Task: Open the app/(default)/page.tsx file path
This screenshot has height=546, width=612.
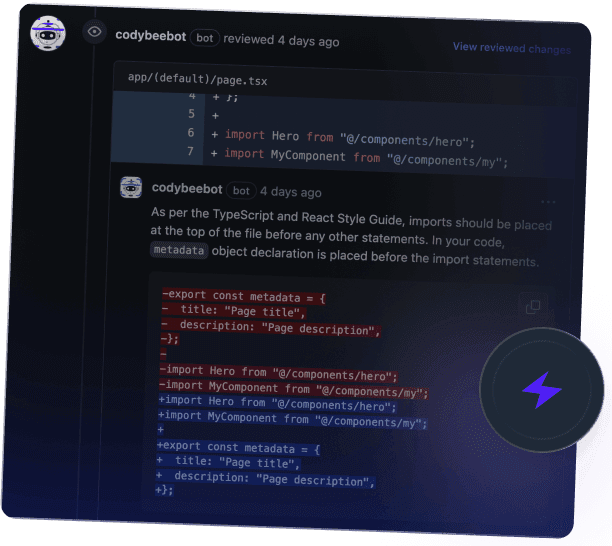Action: (x=197, y=78)
